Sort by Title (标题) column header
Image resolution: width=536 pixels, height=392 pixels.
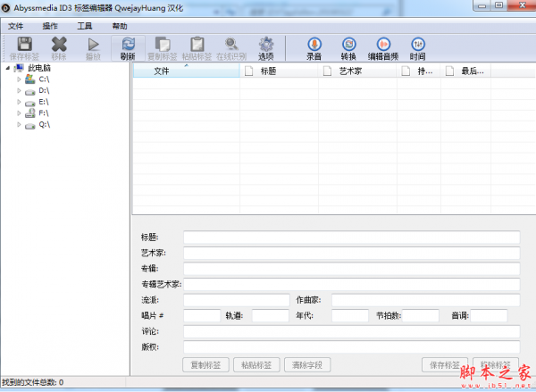point(280,71)
